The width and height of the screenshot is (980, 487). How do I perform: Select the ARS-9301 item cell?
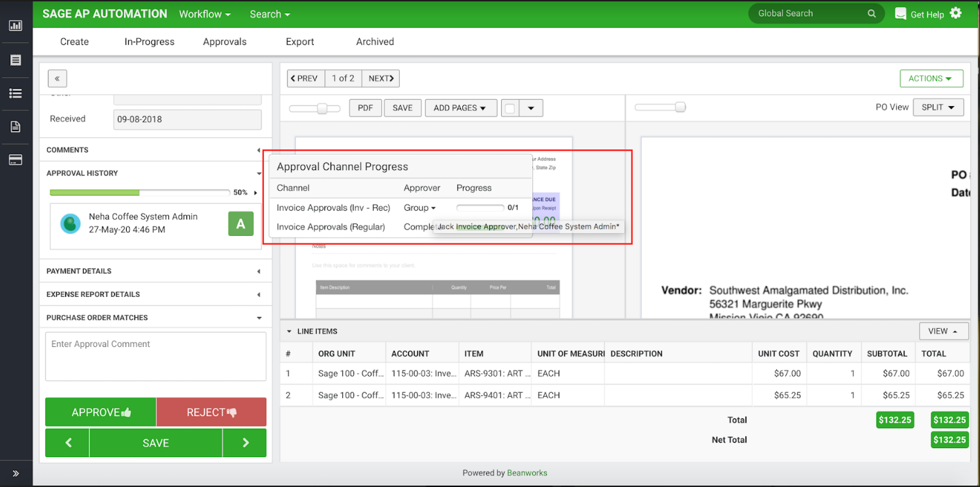point(494,373)
